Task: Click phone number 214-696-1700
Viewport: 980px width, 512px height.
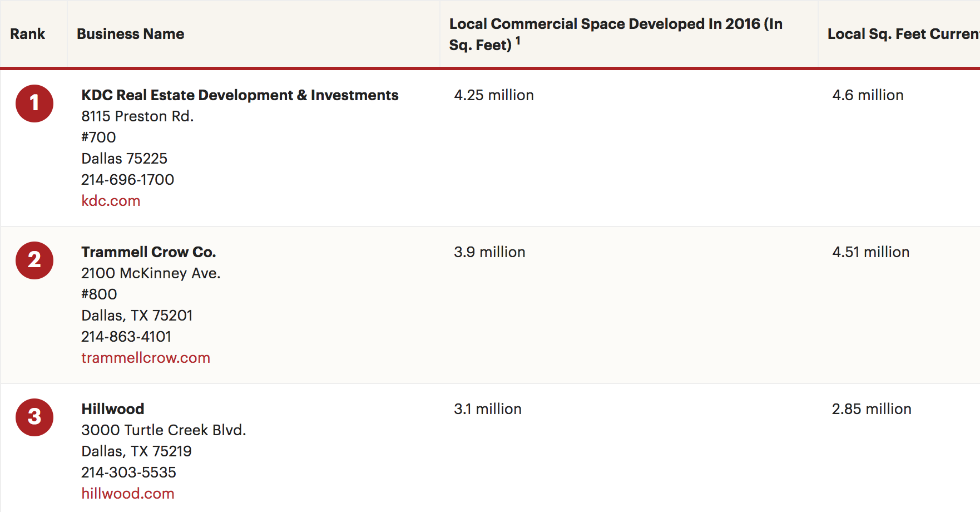Action: pos(128,180)
